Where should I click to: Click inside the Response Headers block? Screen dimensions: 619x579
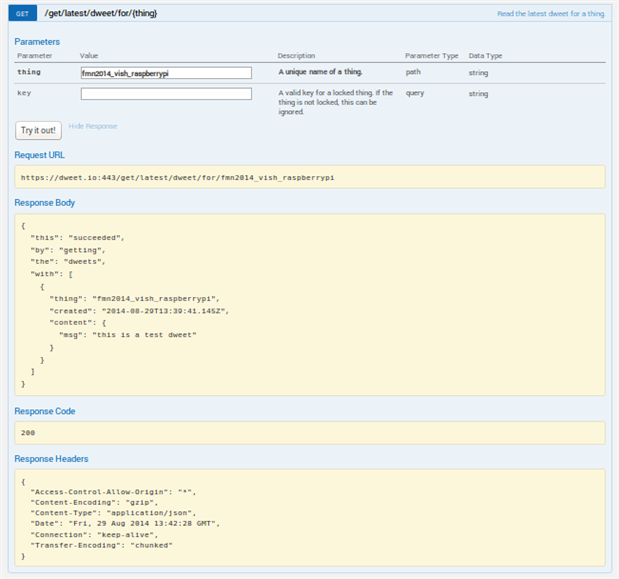(x=310, y=518)
